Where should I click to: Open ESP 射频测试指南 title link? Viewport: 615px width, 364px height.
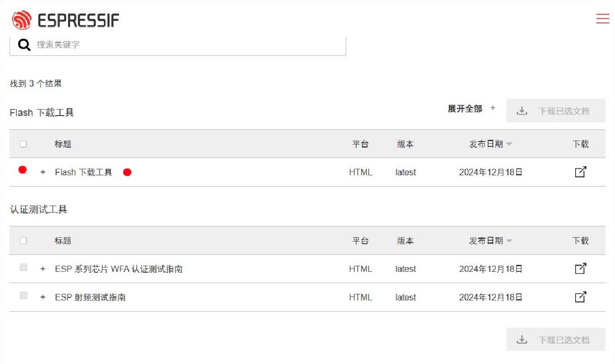tap(90, 297)
